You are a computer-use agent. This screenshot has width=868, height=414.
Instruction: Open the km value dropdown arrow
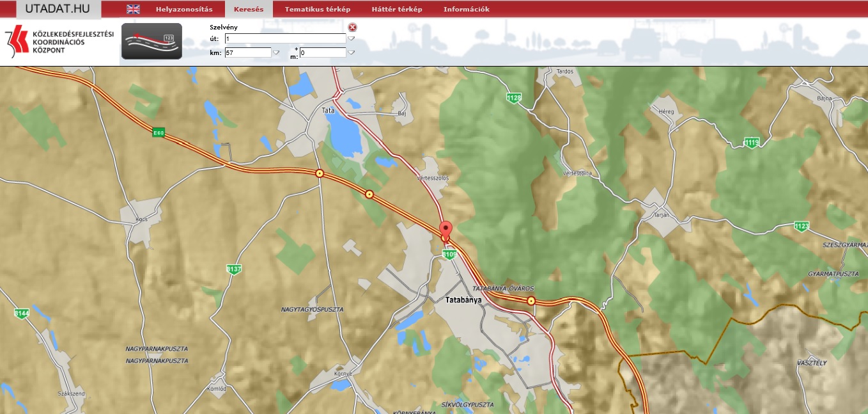click(x=276, y=52)
